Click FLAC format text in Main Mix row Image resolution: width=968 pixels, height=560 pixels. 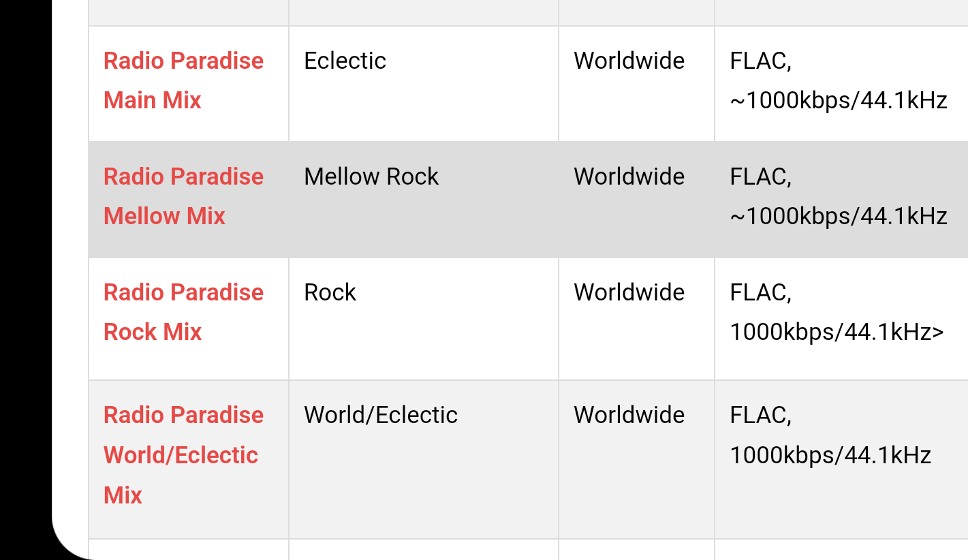(x=760, y=61)
